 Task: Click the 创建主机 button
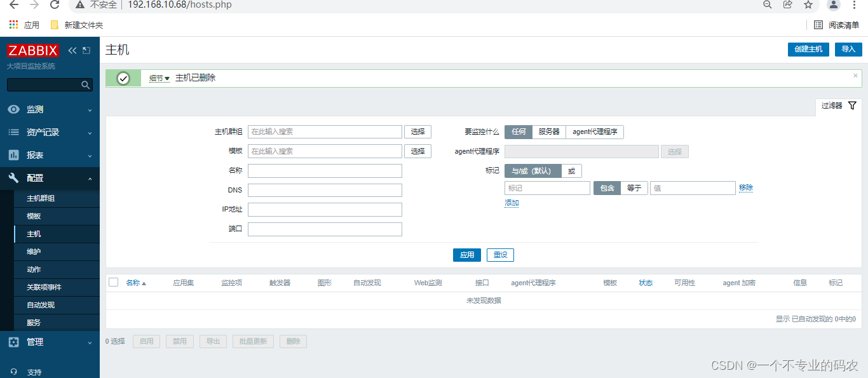point(808,49)
